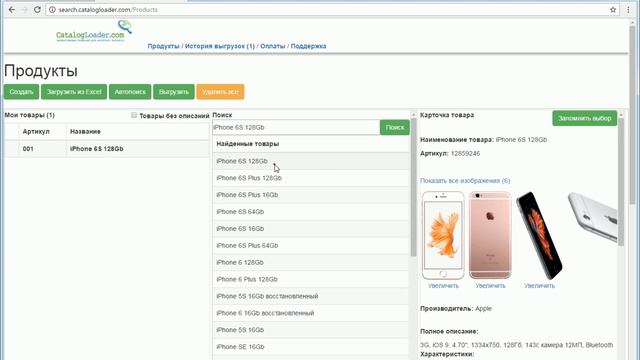Click the search field containing iPhone 6S 128Gb
The width and height of the screenshot is (640, 360).
(x=296, y=127)
